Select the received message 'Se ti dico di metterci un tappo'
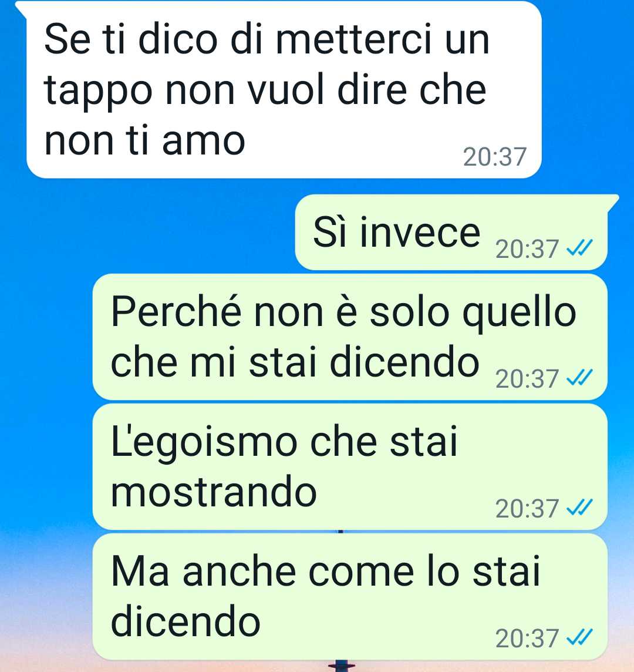Image resolution: width=634 pixels, height=672 pixels. coord(284,89)
